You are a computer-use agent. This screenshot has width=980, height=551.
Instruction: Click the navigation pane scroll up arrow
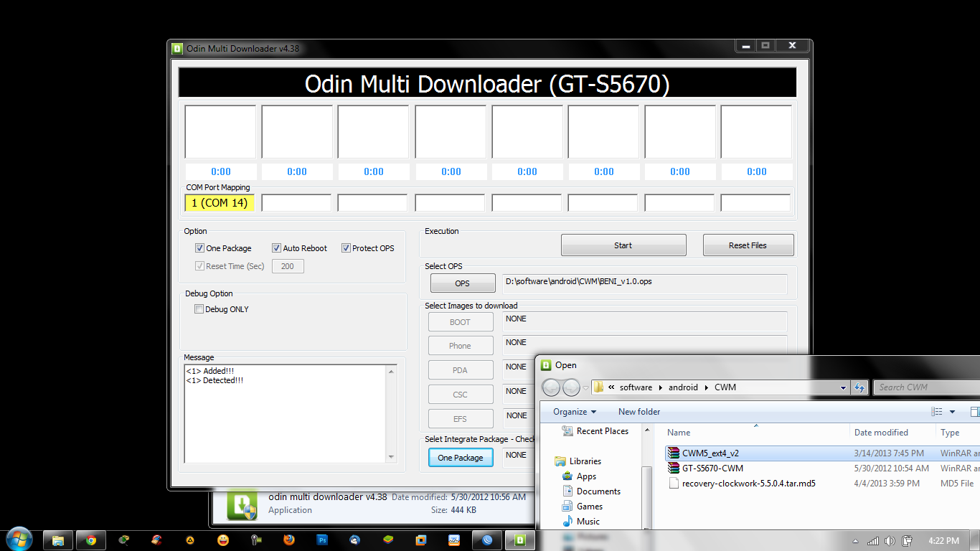(x=647, y=430)
